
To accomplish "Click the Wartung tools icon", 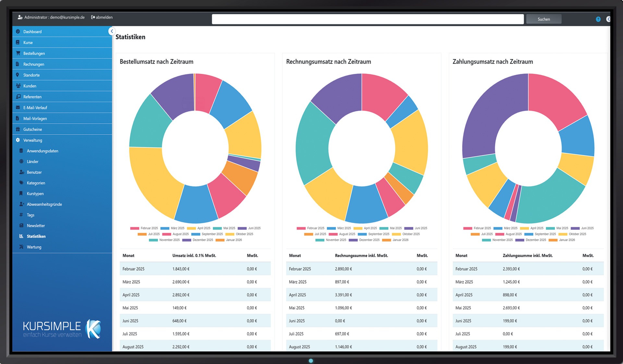I will 21,247.
